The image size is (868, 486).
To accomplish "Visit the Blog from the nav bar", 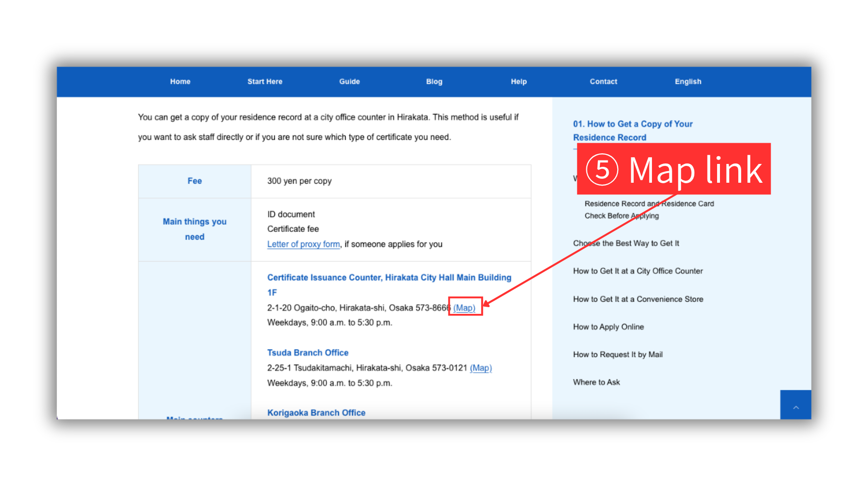I will (434, 81).
